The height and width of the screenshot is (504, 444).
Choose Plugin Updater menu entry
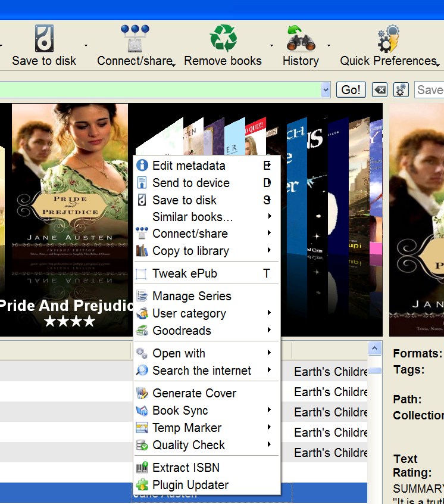tap(207, 485)
